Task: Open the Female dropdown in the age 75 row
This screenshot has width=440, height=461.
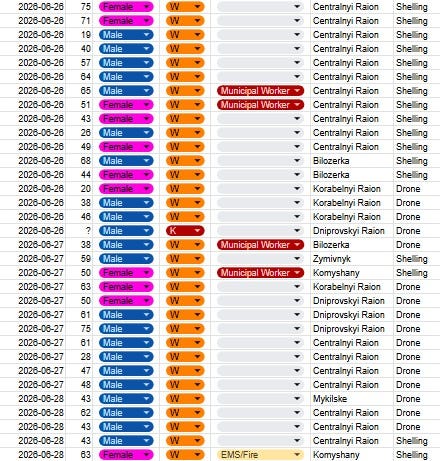Action: point(126,7)
